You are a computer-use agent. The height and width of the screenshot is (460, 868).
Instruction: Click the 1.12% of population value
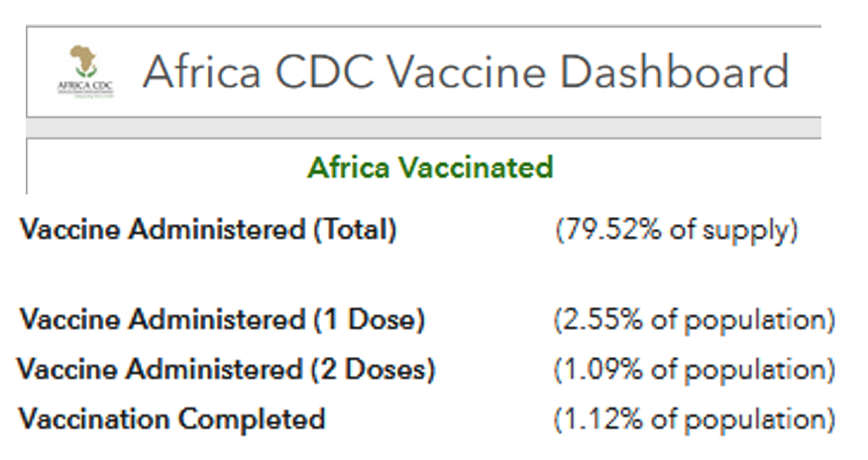[694, 419]
